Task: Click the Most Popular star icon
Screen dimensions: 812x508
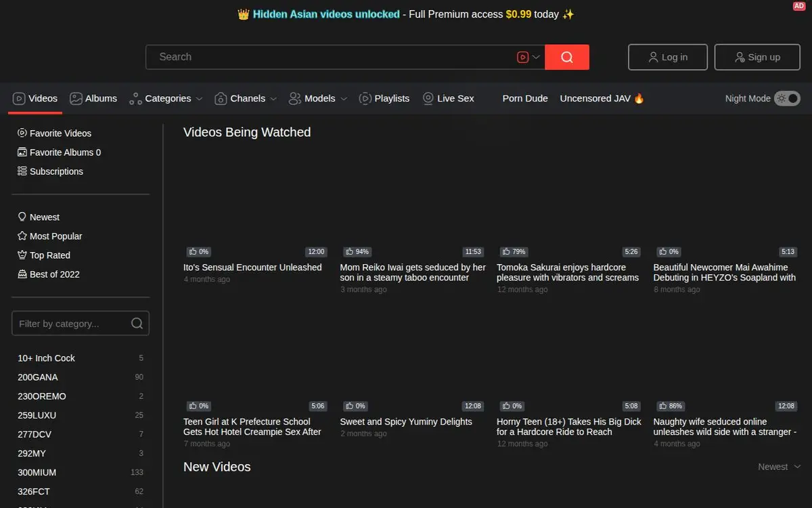Action: click(22, 236)
